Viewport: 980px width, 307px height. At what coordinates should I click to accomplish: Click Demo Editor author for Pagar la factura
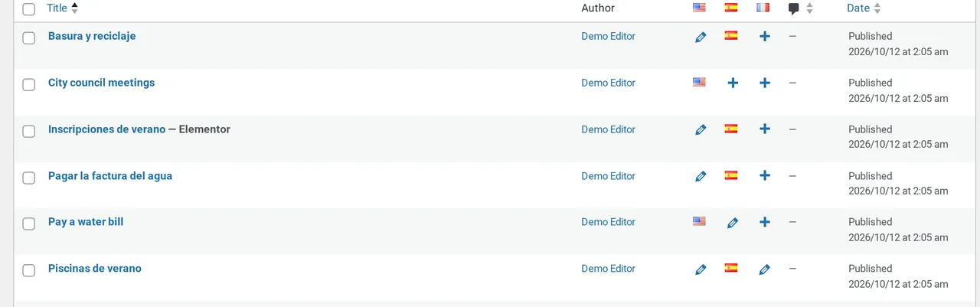(x=608, y=176)
